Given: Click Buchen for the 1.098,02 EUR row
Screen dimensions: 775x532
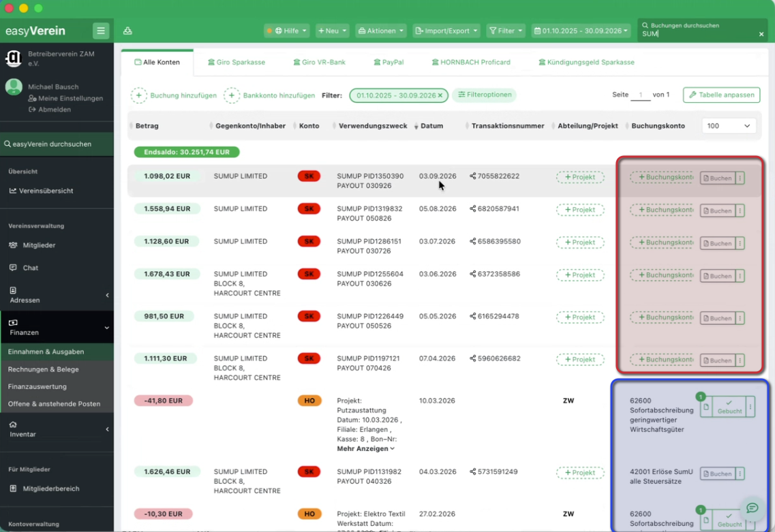Looking at the screenshot, I should pos(718,178).
